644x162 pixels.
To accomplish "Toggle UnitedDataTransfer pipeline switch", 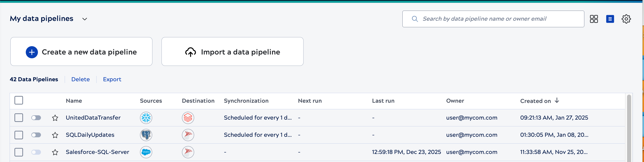I will [x=36, y=118].
